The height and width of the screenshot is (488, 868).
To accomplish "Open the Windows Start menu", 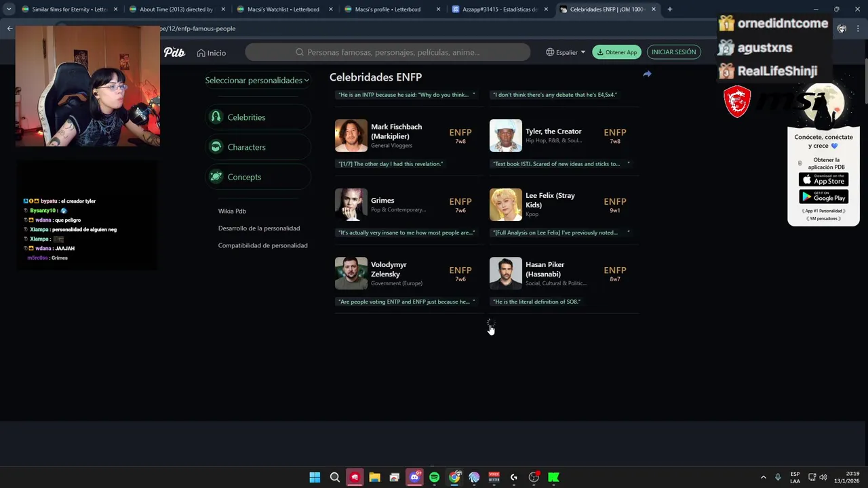I will [x=315, y=477].
